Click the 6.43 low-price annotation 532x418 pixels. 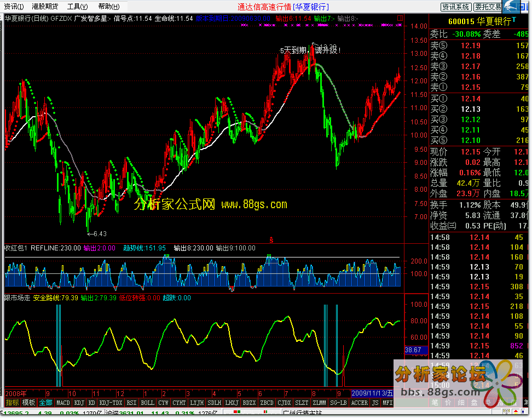[x=97, y=234]
